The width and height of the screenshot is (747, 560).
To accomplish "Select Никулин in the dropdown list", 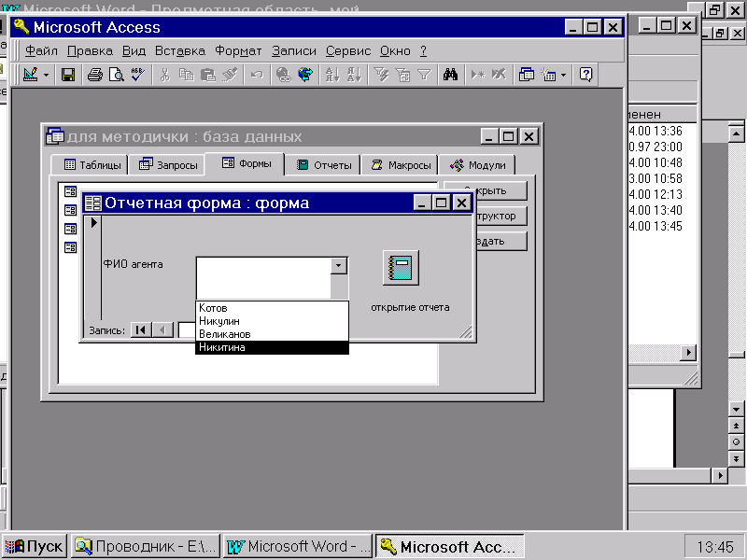I will tap(272, 321).
